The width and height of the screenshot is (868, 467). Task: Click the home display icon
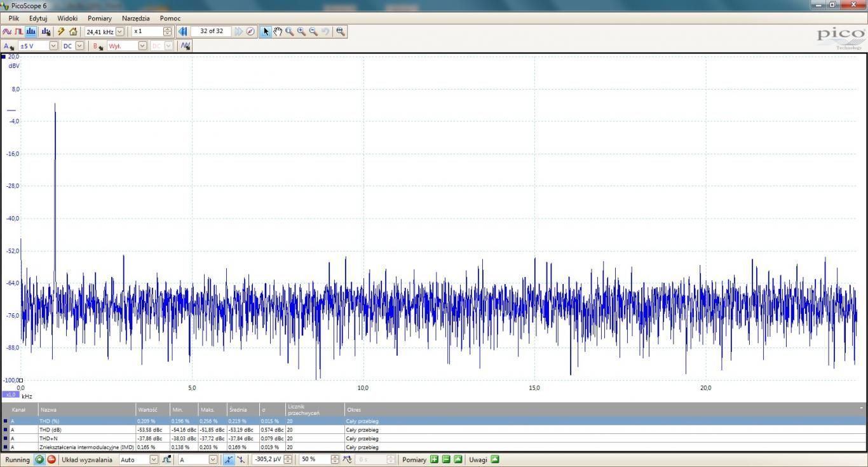73,31
